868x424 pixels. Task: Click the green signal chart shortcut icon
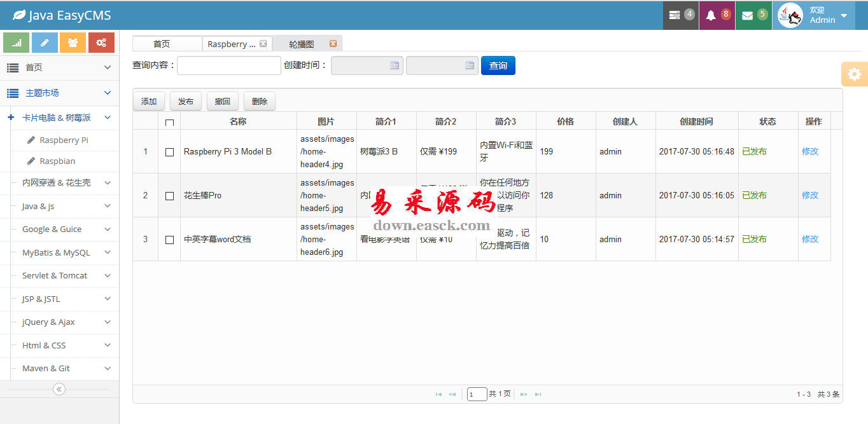coord(17,43)
